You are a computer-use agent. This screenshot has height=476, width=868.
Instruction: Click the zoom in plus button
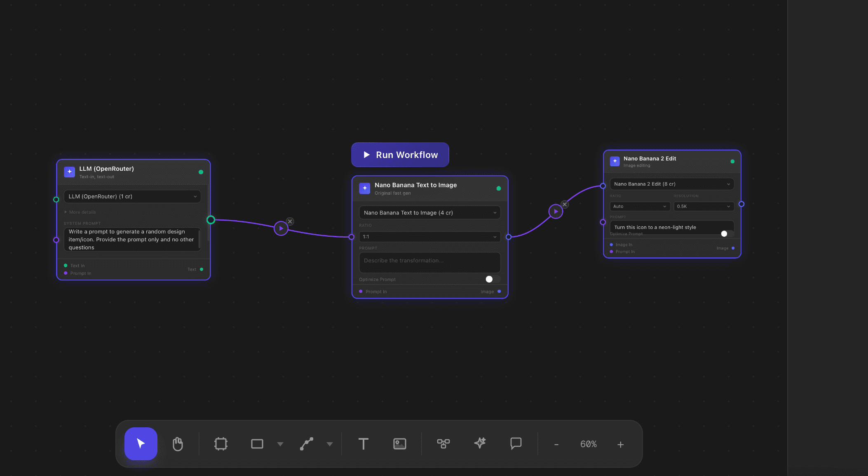[x=620, y=444]
